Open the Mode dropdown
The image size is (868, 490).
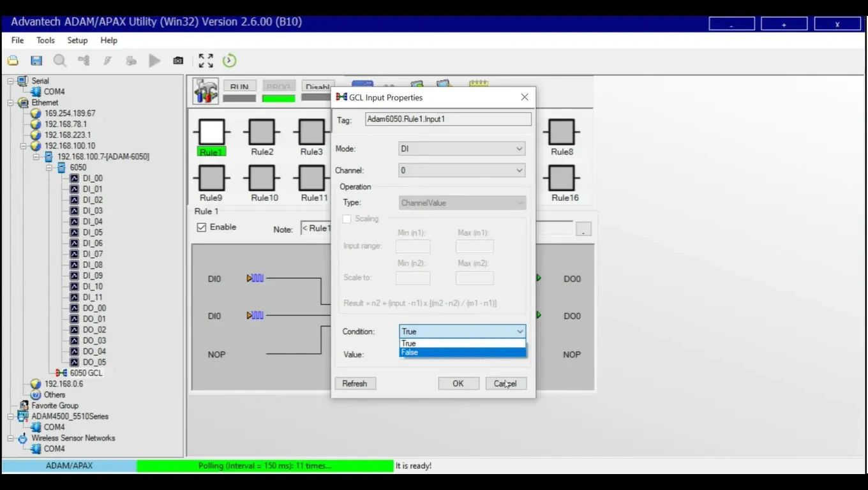click(x=461, y=149)
